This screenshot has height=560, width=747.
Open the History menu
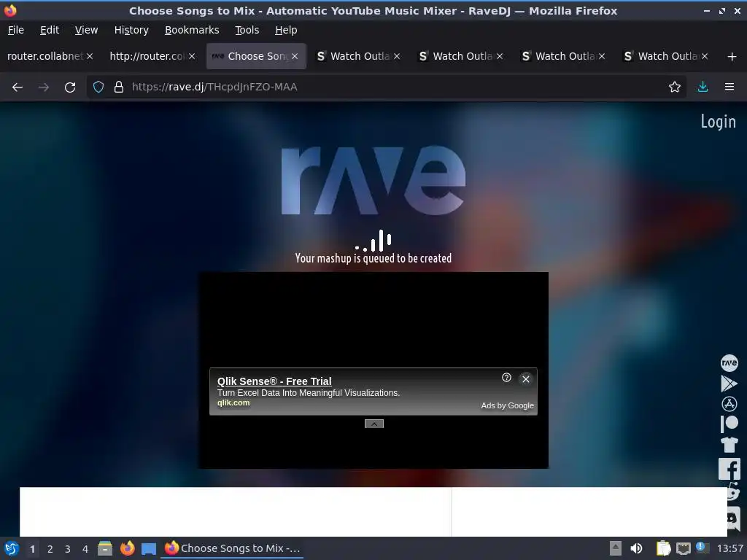[x=131, y=30]
